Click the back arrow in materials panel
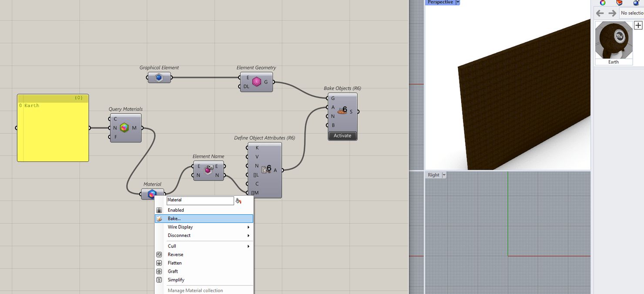The height and width of the screenshot is (294, 644). [600, 13]
